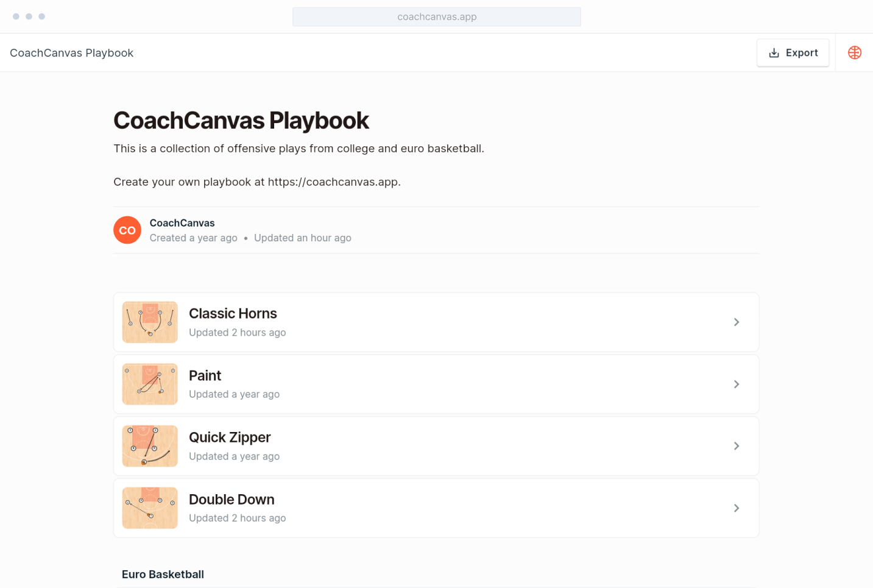Viewport: 873px width, 588px height.
Task: Click the Euro Basketball section heading
Action: [163, 575]
